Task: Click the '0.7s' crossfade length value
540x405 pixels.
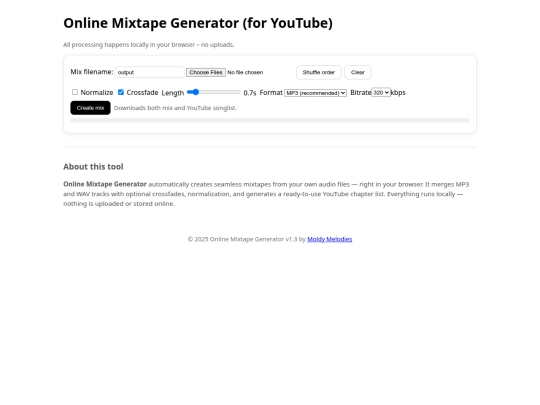Action: click(250, 93)
